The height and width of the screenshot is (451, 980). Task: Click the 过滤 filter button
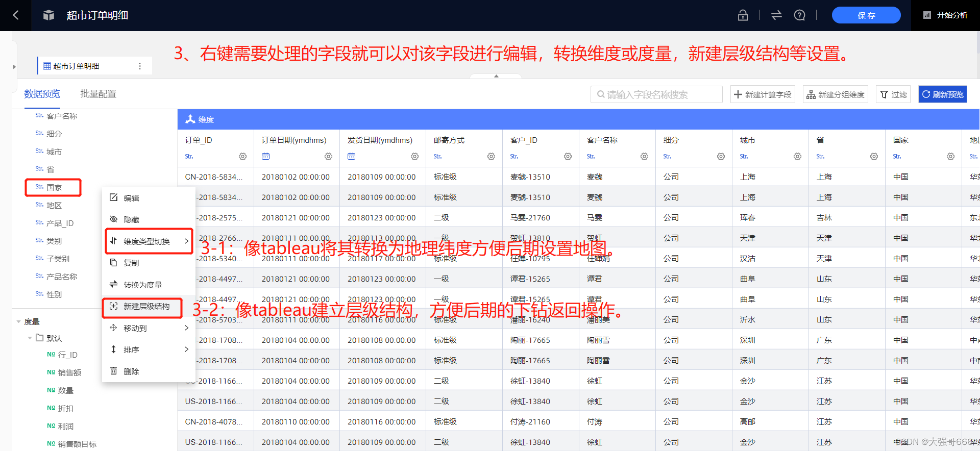[x=893, y=94]
